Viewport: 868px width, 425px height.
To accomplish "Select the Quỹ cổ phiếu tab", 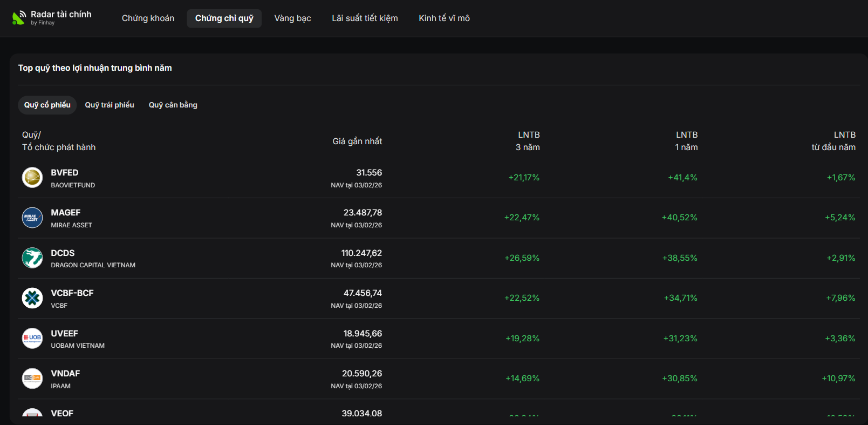I will 47,105.
